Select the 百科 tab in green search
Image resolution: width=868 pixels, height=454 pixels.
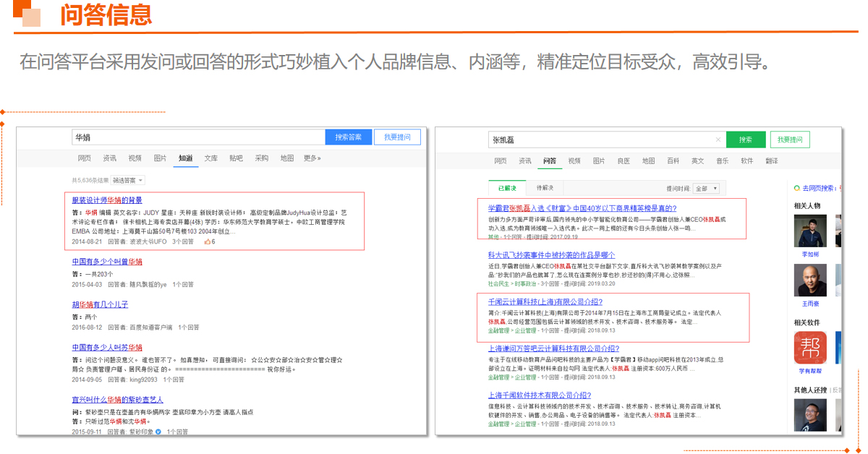[x=673, y=160]
